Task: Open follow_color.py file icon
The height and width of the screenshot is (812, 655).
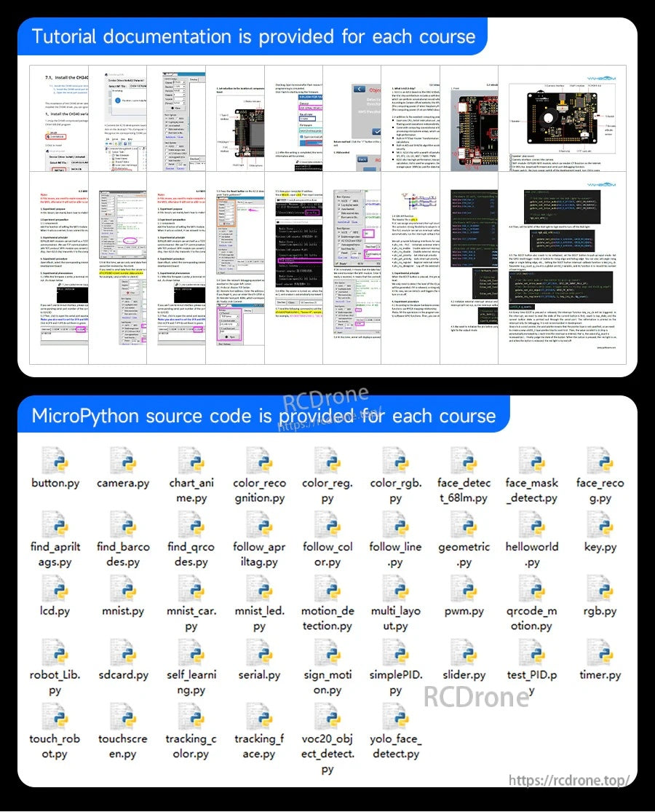Action: [327, 524]
